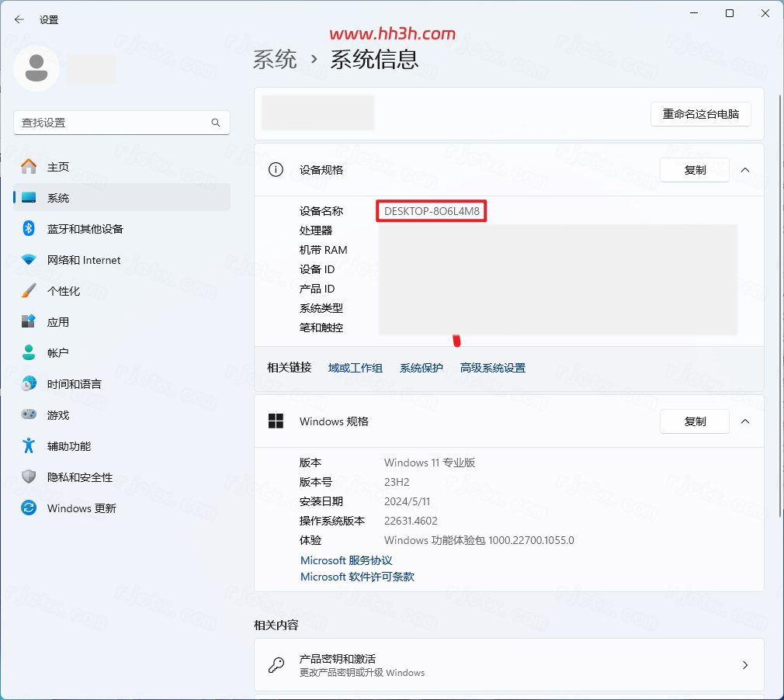Open 游戏 settings page
This screenshot has width=784, height=700.
pyautogui.click(x=122, y=414)
